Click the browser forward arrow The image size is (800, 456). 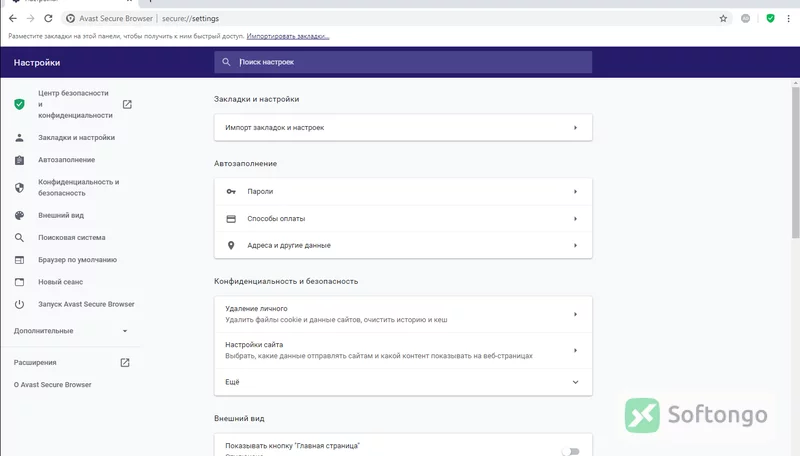[31, 18]
